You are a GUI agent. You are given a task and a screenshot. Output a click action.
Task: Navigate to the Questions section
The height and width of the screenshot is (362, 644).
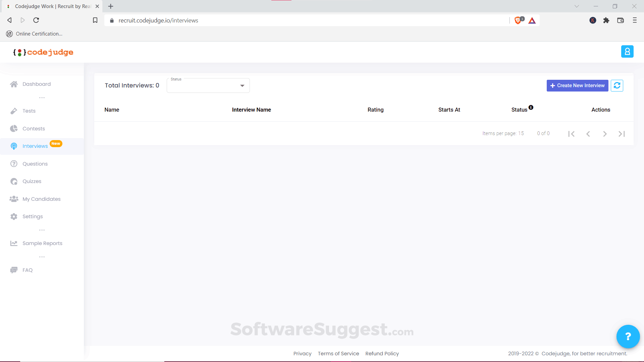35,164
